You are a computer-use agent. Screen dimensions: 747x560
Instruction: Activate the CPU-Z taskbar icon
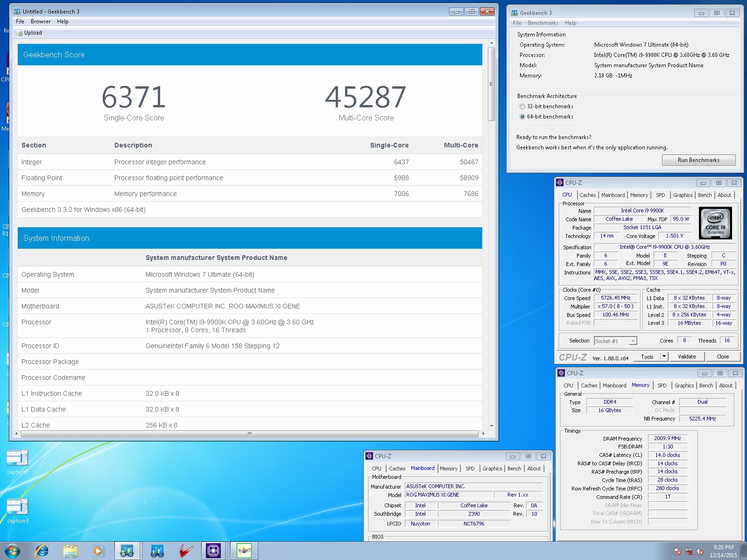214,551
